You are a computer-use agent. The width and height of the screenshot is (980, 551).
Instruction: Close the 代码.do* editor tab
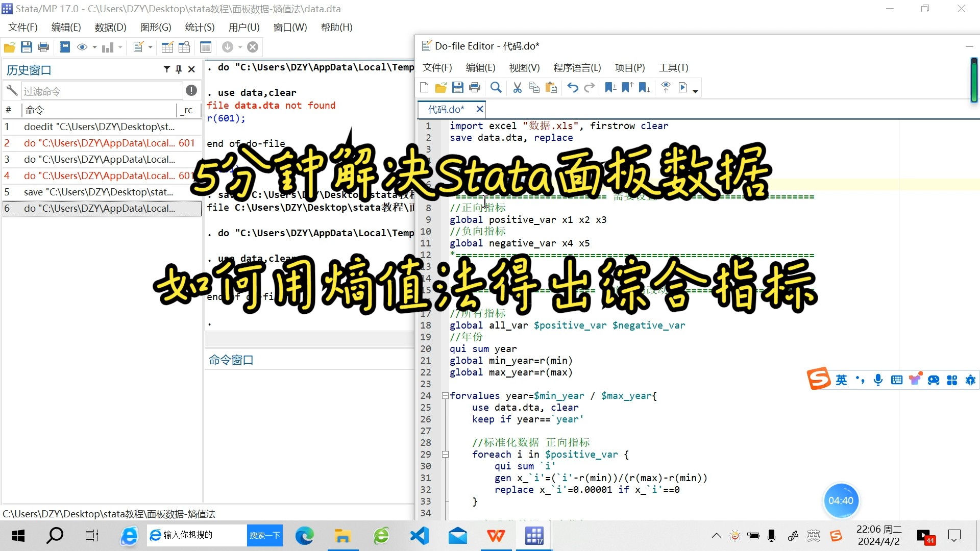[x=480, y=109]
